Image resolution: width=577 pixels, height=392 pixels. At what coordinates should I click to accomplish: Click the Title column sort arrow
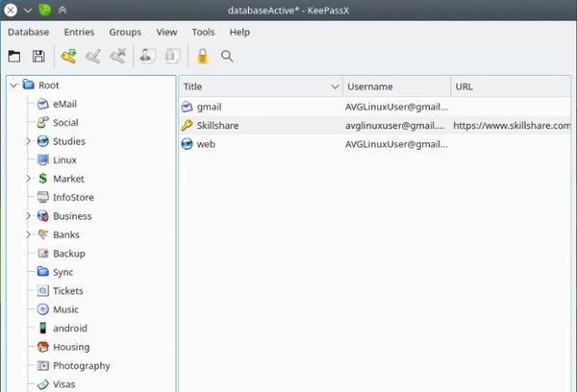tap(335, 86)
